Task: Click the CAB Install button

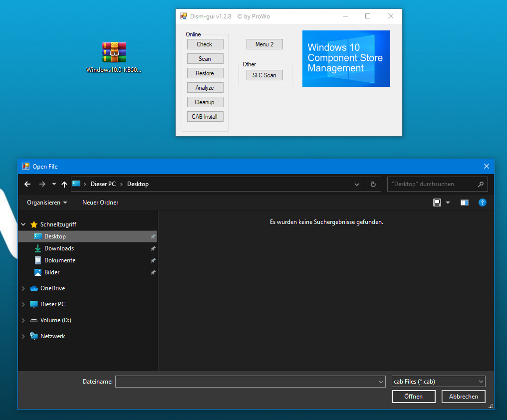Action: point(205,117)
